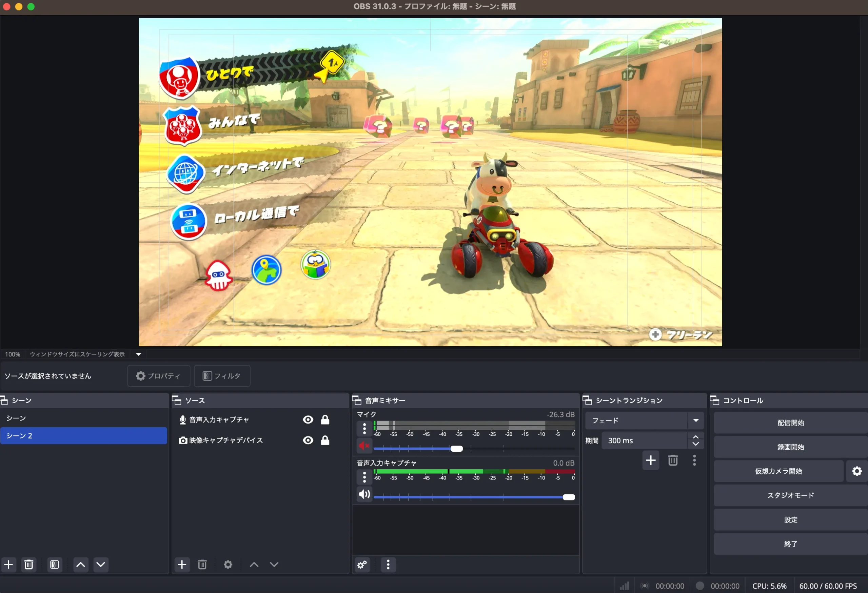Adjust 音声入力キャプチャ volume slider handle

click(x=569, y=497)
